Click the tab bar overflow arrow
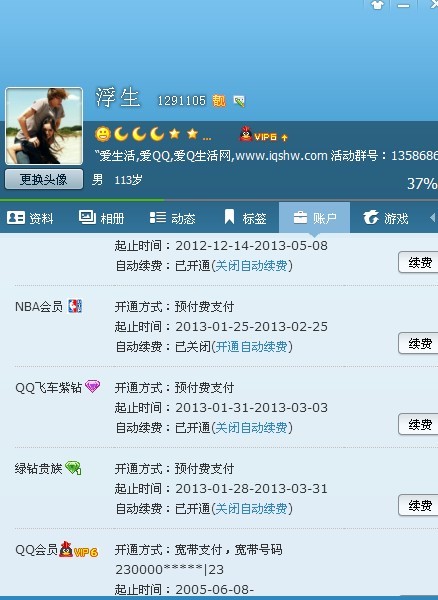The height and width of the screenshot is (600, 438). tap(432, 218)
